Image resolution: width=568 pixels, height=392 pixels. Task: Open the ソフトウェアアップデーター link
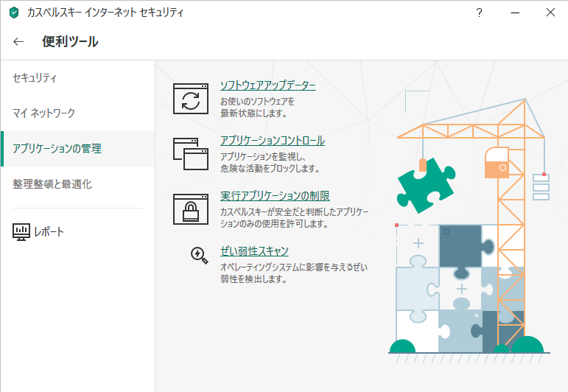click(267, 85)
